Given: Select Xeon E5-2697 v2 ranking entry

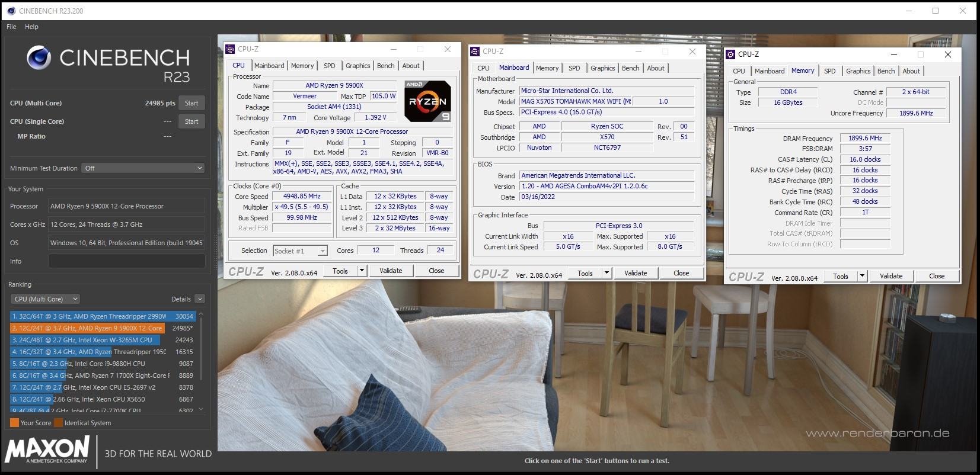Looking at the screenshot, I should coord(102,387).
